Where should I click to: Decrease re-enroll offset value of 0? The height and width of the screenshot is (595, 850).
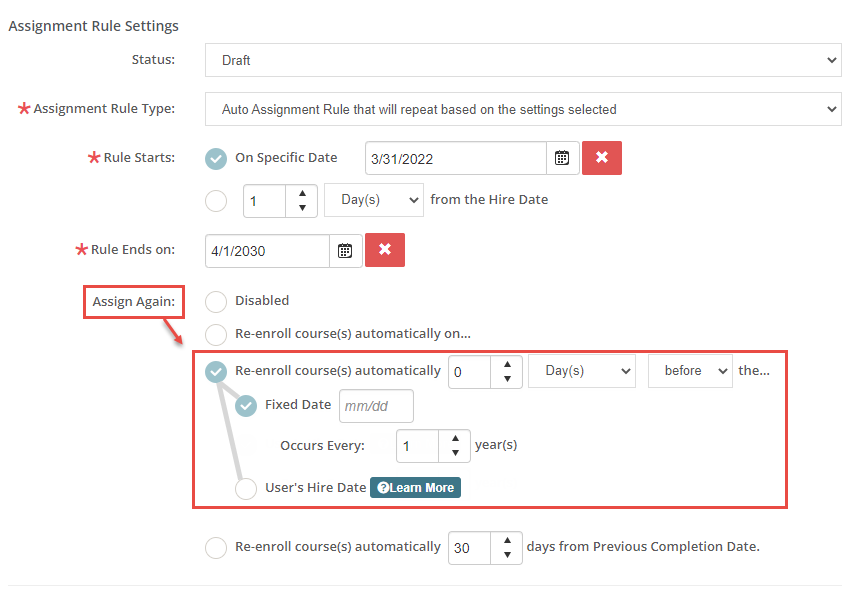(507, 379)
